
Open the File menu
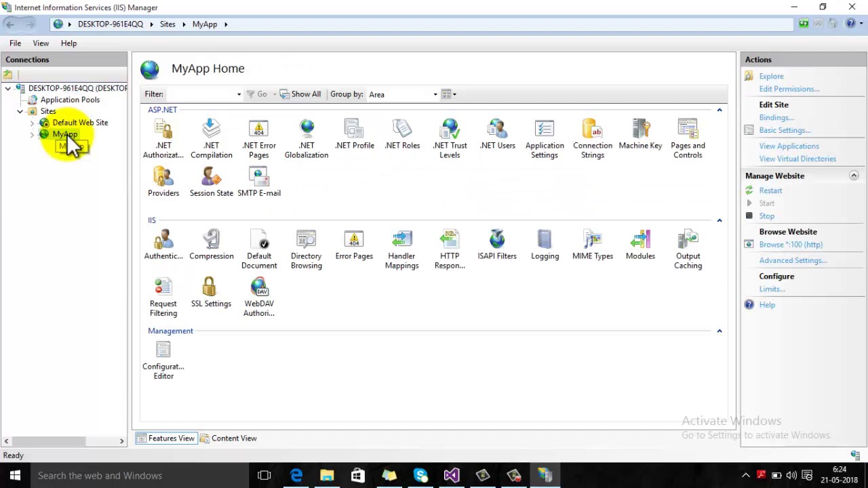(x=15, y=43)
